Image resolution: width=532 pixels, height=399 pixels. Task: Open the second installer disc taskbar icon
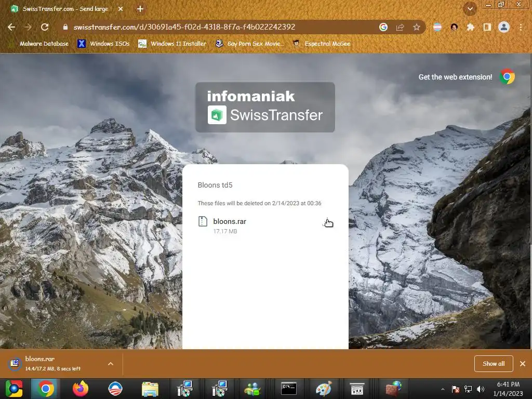[x=220, y=389]
